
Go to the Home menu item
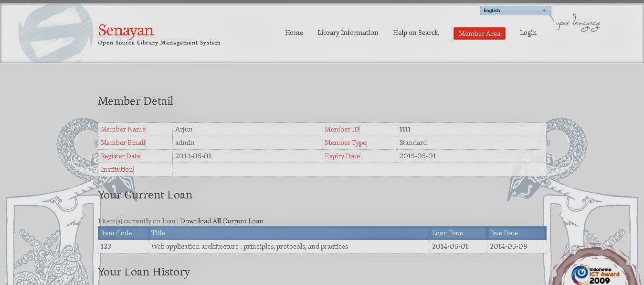294,33
